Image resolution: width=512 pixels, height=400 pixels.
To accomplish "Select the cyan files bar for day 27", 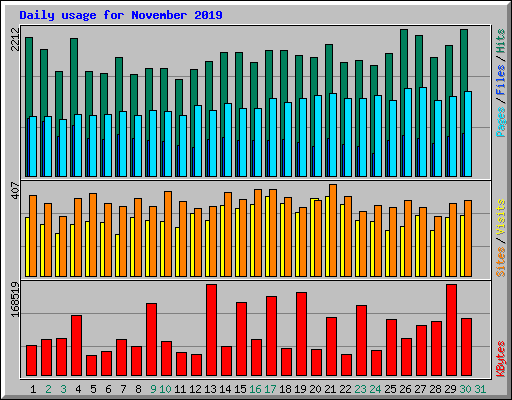I will click(x=423, y=132).
